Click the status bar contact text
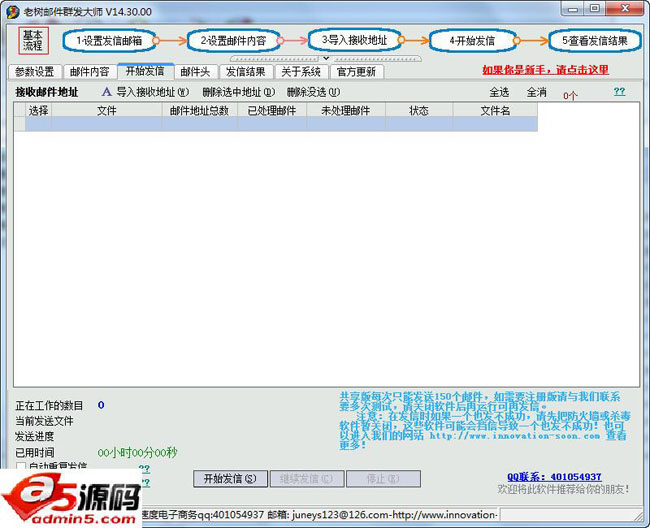 pos(319,515)
